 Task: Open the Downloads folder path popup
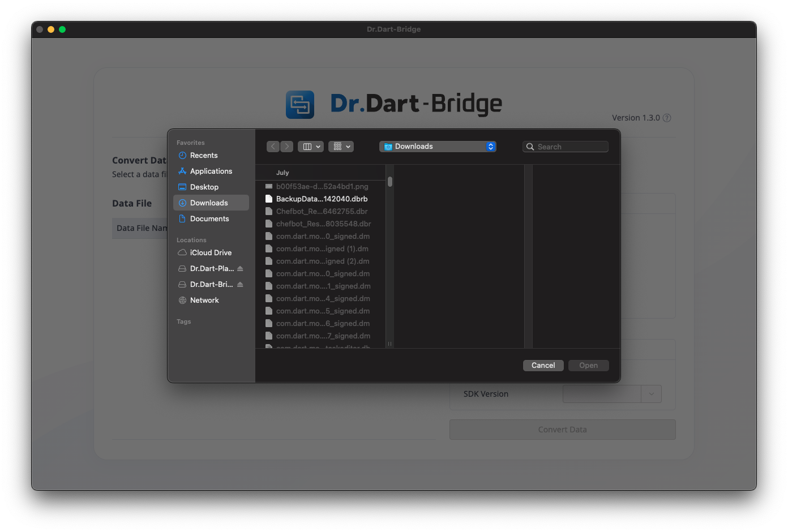(x=438, y=147)
